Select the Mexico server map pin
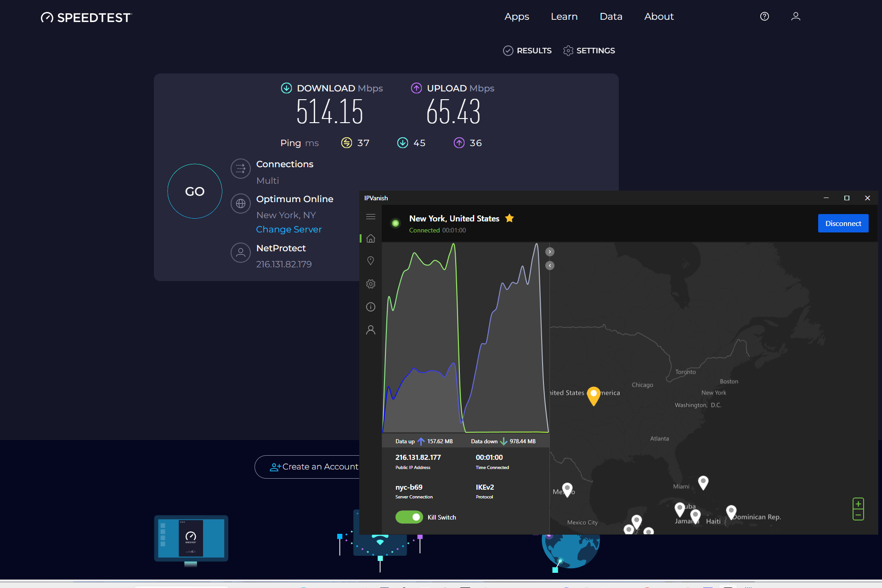 [x=567, y=490]
